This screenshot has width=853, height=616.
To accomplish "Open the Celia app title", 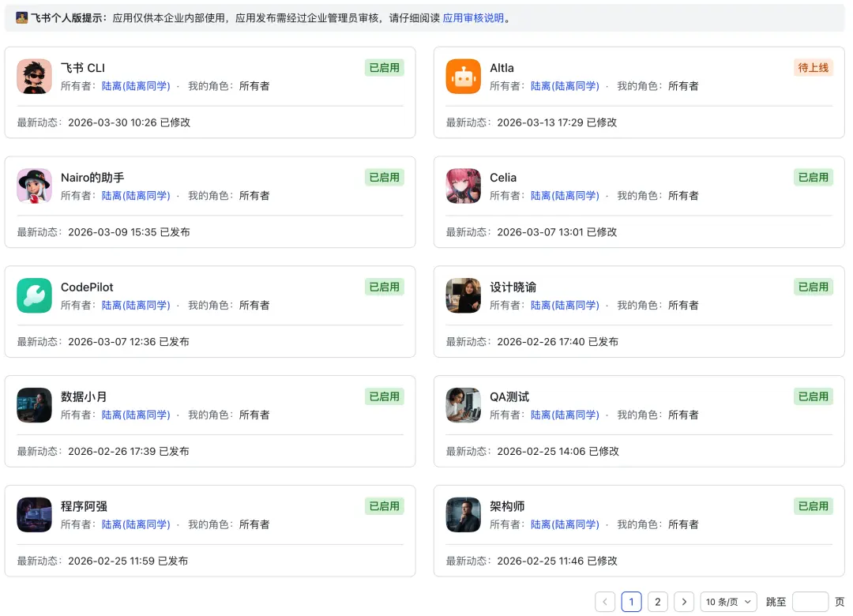I will [503, 178].
